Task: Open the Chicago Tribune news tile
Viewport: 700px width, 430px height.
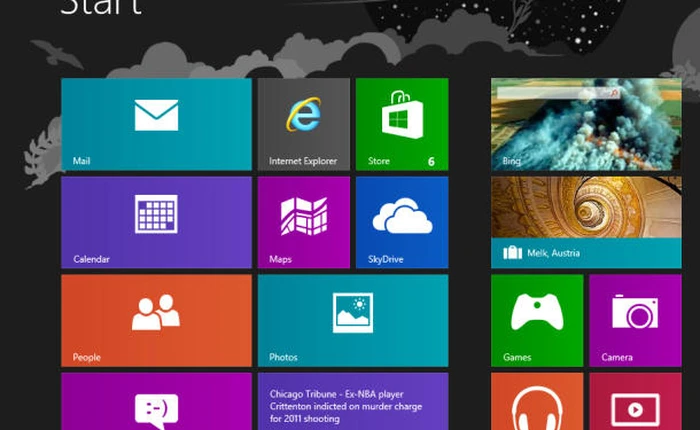Action: click(x=353, y=401)
